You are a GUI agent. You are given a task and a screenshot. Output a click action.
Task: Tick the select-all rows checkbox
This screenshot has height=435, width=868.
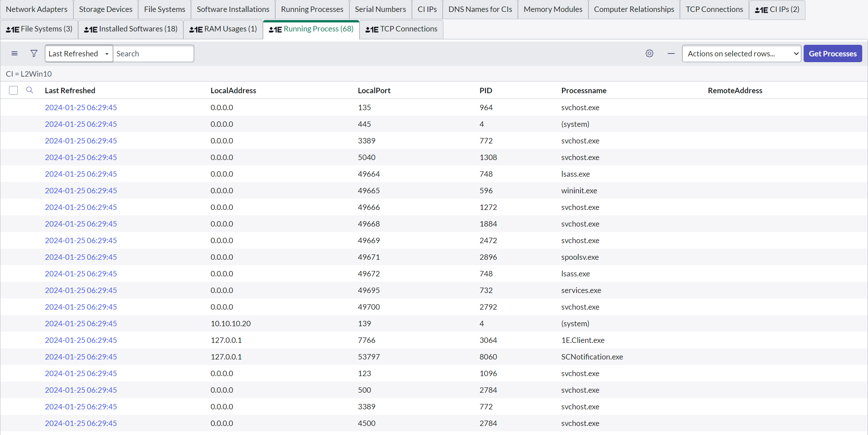[x=13, y=90]
